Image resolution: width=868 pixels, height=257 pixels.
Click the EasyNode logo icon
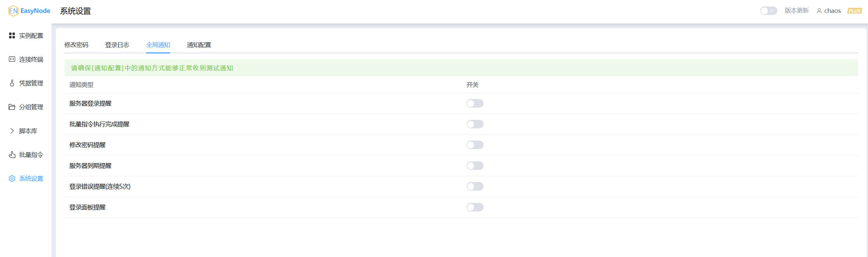(x=13, y=11)
